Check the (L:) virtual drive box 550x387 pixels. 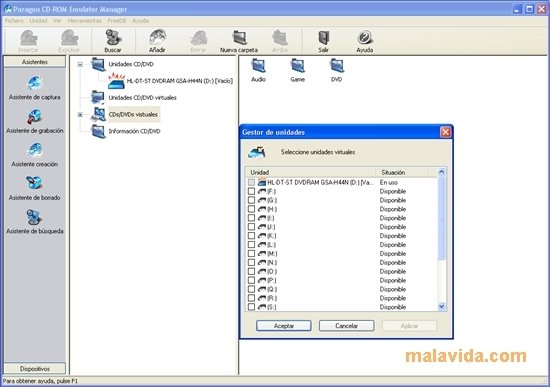pyautogui.click(x=251, y=245)
